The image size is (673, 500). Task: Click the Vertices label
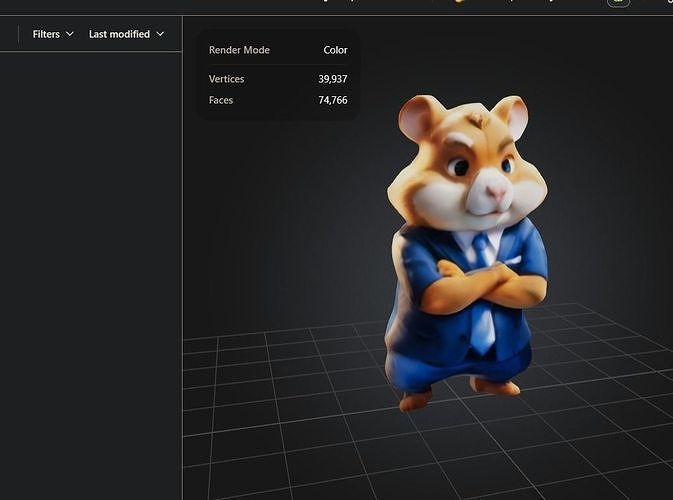[226, 79]
